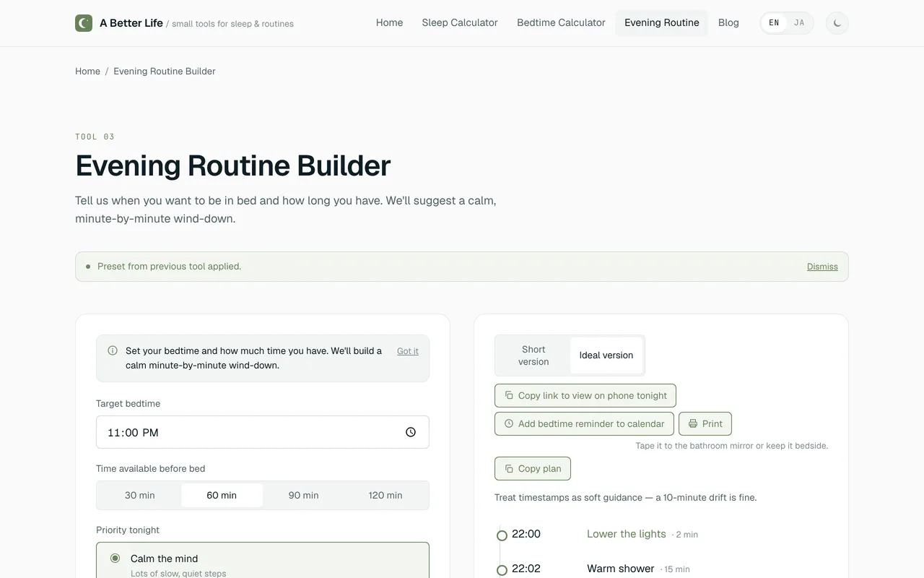Screen dimensions: 924x578
Task: Dismiss the preset applied banner
Action: pyautogui.click(x=822, y=267)
